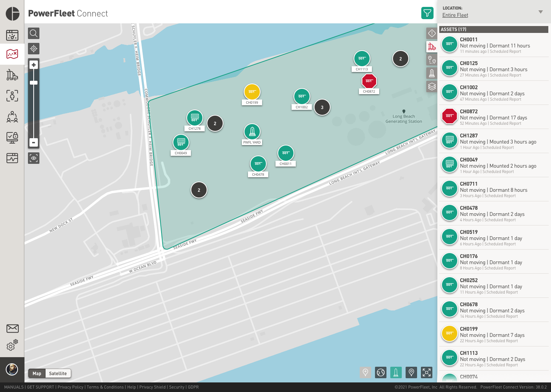Select asset CH1287 in the list

pyautogui.click(x=494, y=141)
